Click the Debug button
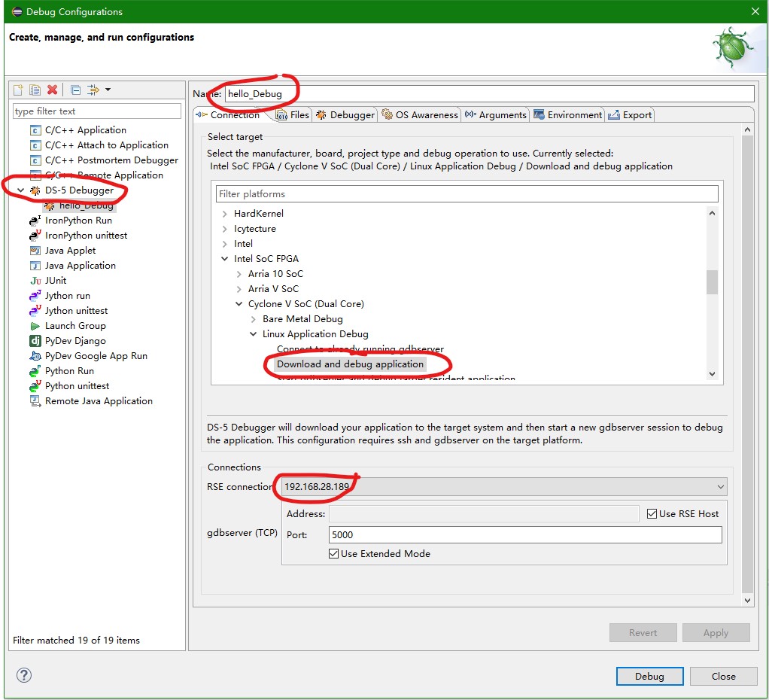The width and height of the screenshot is (769, 700). tap(649, 676)
